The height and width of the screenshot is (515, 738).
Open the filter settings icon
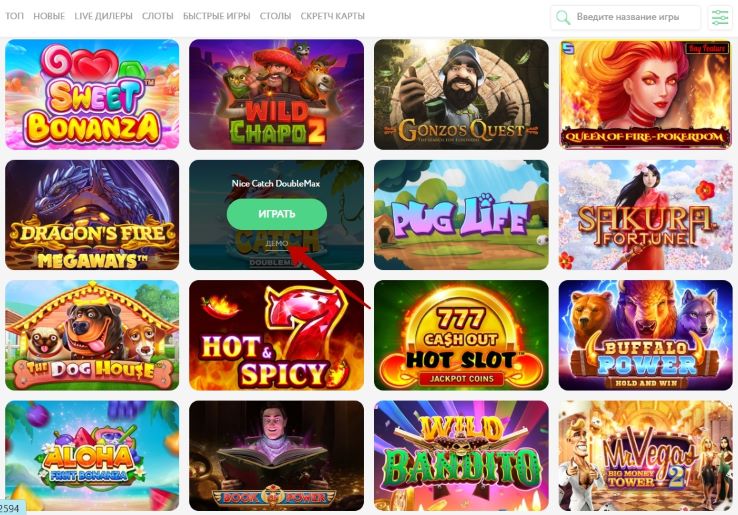tap(720, 17)
